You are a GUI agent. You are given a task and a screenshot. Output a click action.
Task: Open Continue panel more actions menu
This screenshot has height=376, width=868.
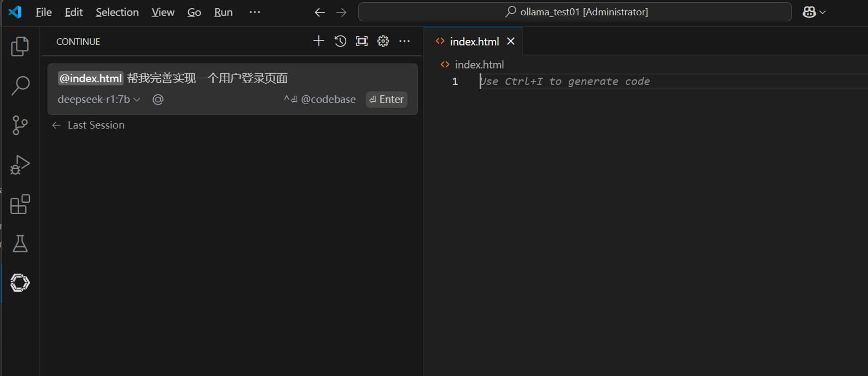tap(404, 41)
